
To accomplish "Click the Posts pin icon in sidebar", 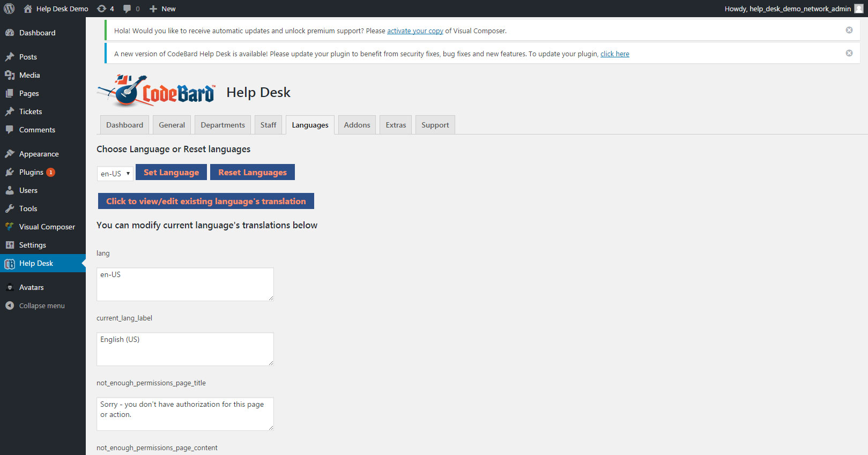I will click(x=10, y=57).
